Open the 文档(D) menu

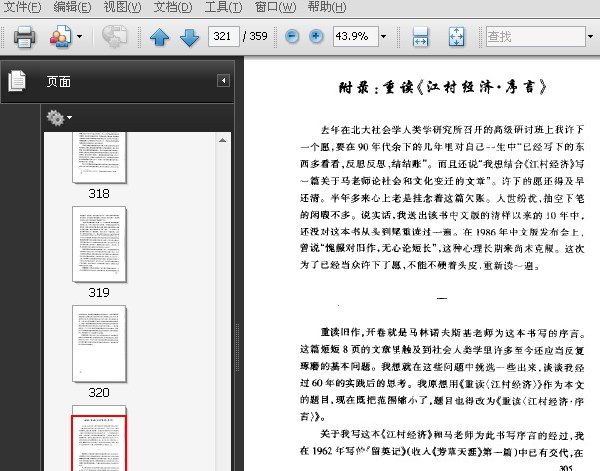173,7
